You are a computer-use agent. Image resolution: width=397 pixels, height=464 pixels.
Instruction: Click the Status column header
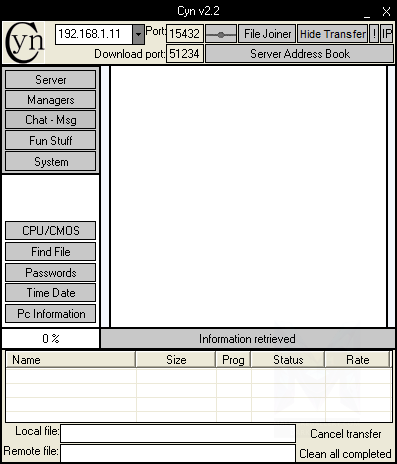(288, 360)
